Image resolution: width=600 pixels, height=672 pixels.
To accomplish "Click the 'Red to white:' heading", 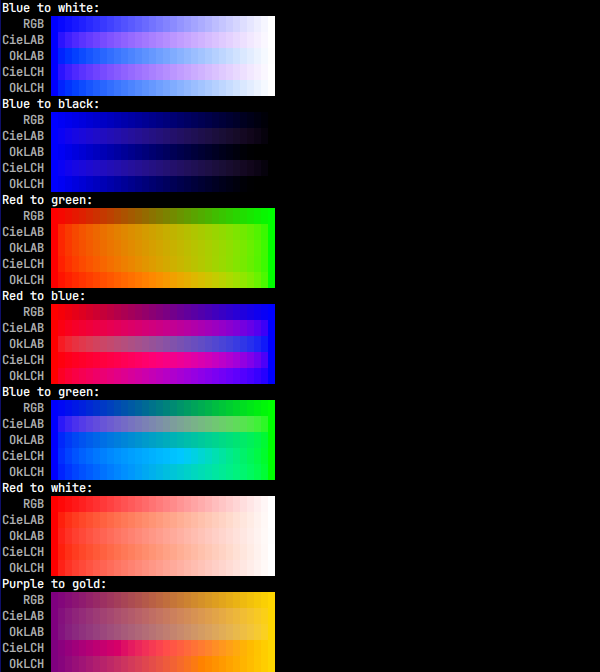I will [x=47, y=488].
